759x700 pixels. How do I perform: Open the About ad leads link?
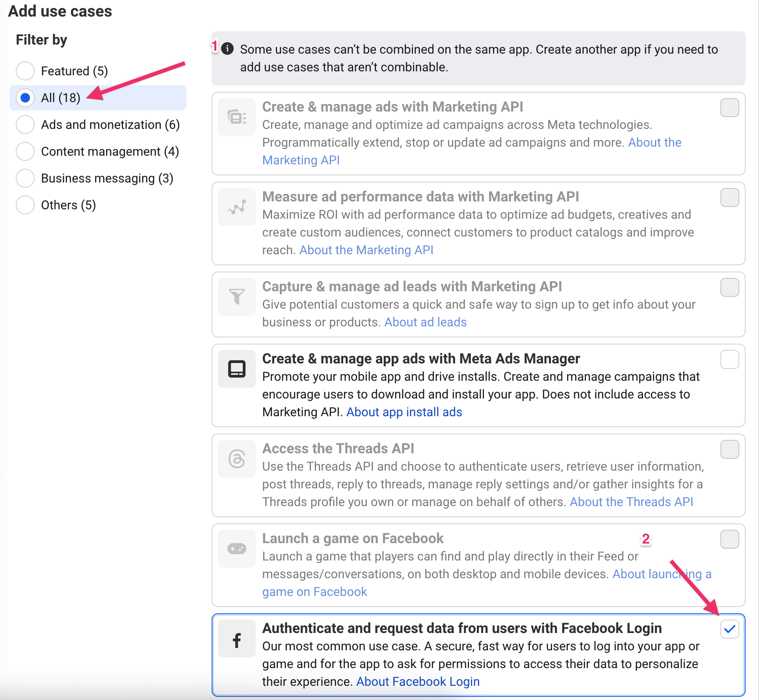click(x=425, y=322)
